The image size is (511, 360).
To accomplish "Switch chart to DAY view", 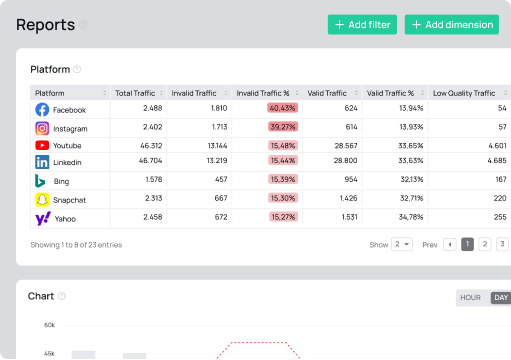I will click(x=501, y=298).
